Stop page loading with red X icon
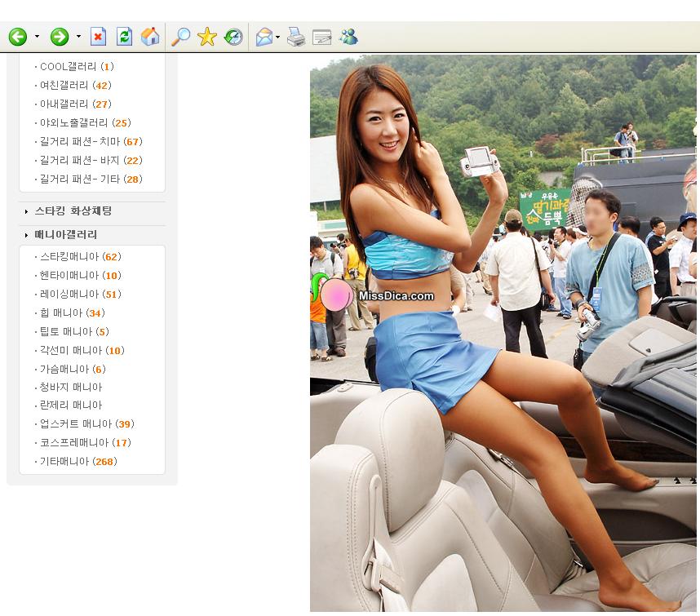 click(98, 37)
